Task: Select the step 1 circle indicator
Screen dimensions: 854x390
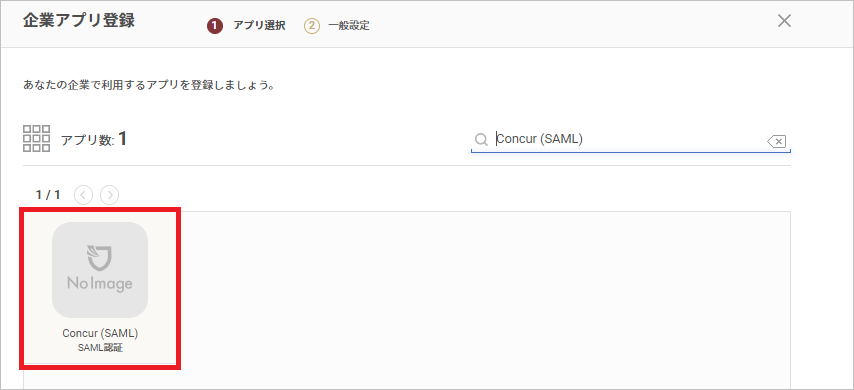Action: coord(215,26)
